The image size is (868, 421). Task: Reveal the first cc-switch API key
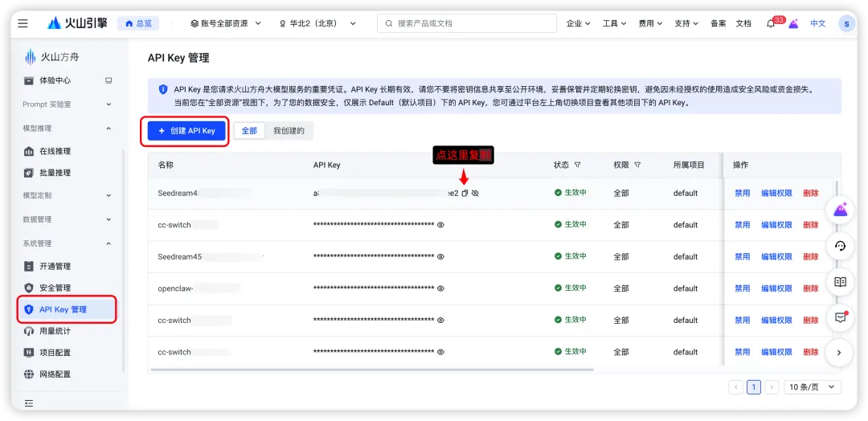(440, 225)
